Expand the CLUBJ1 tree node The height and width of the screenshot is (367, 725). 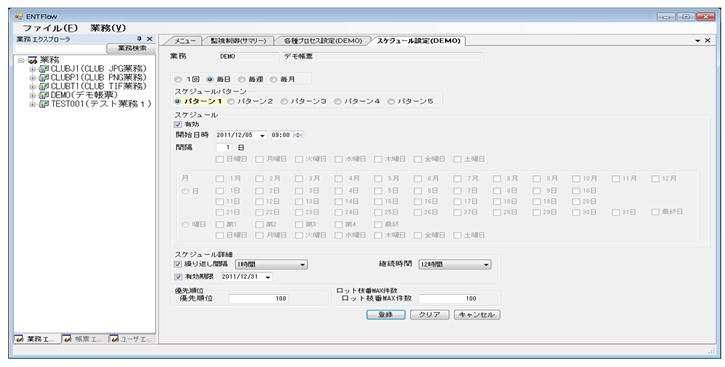pyautogui.click(x=33, y=69)
